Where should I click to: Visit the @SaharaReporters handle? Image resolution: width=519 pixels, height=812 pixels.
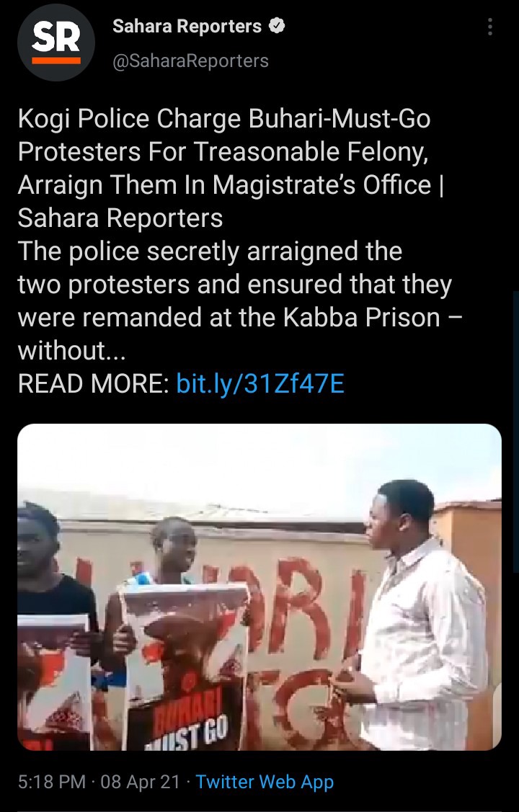(190, 61)
